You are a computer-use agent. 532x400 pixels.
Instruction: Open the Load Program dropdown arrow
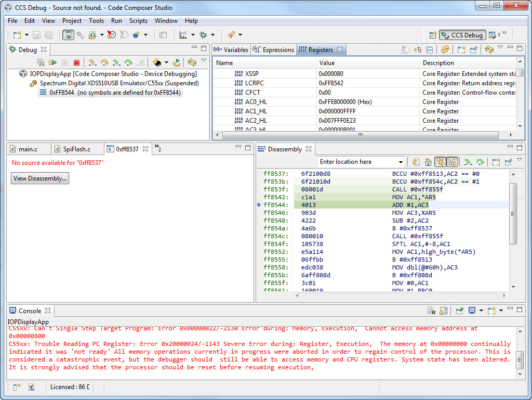[x=102, y=35]
